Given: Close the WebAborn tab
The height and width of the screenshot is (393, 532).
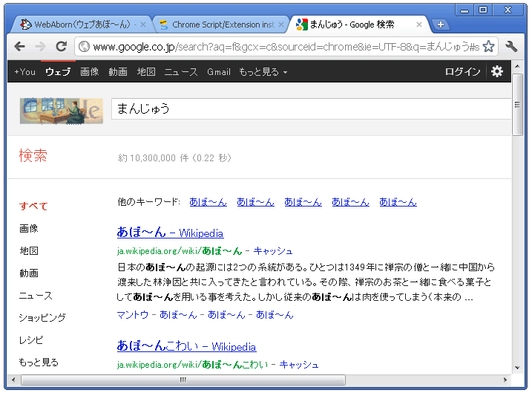Looking at the screenshot, I should 143,25.
